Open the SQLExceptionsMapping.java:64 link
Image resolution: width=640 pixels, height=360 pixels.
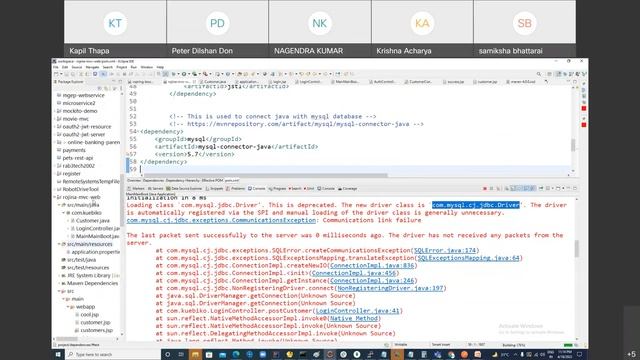468,258
